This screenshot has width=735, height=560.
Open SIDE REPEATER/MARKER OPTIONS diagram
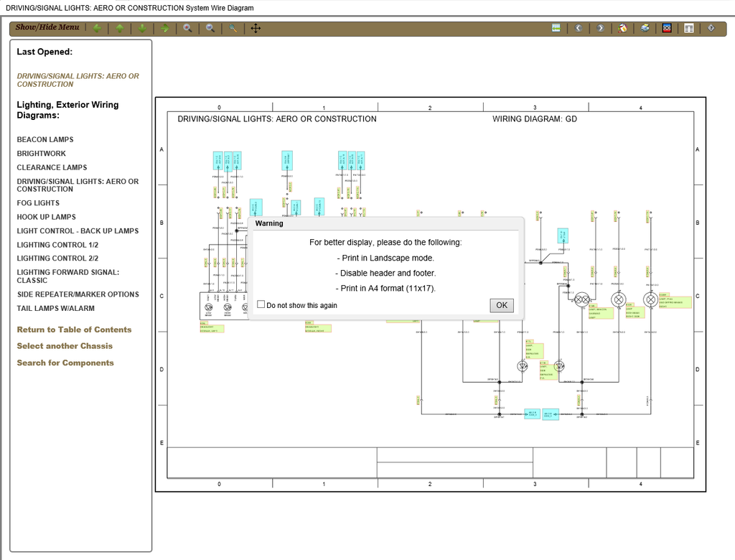point(78,294)
